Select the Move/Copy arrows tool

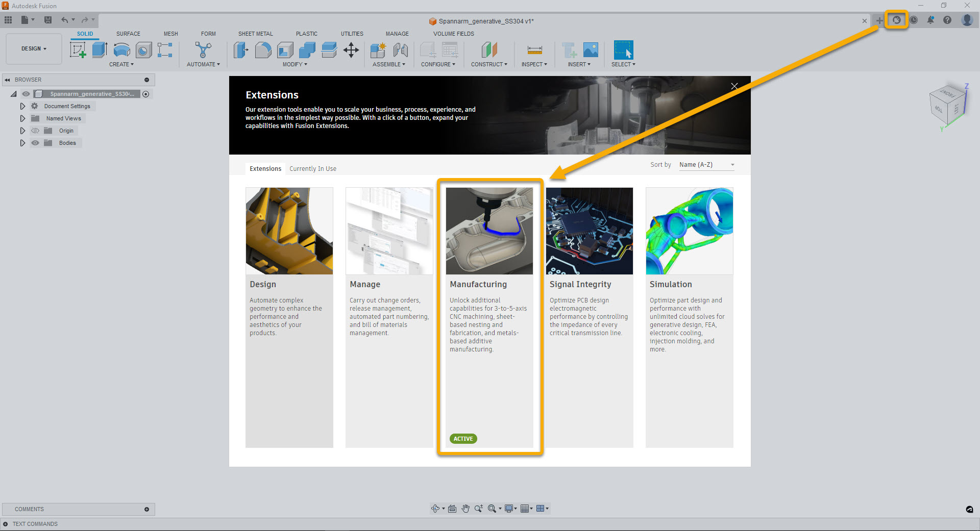[351, 50]
